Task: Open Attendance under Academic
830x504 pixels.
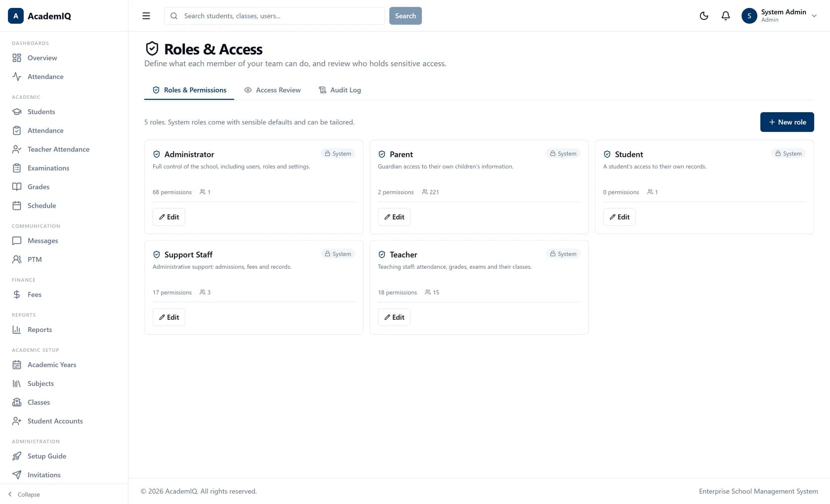Action: click(64, 130)
